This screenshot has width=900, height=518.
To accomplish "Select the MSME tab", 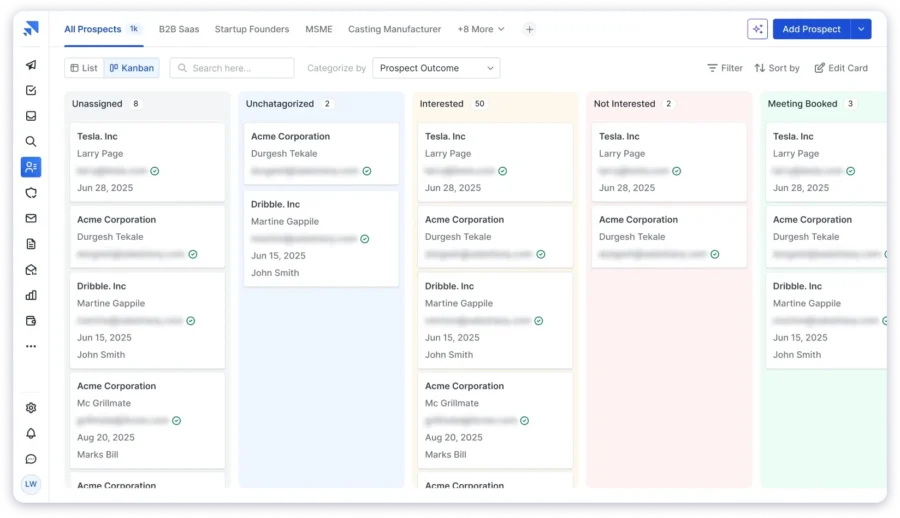I will (x=319, y=29).
